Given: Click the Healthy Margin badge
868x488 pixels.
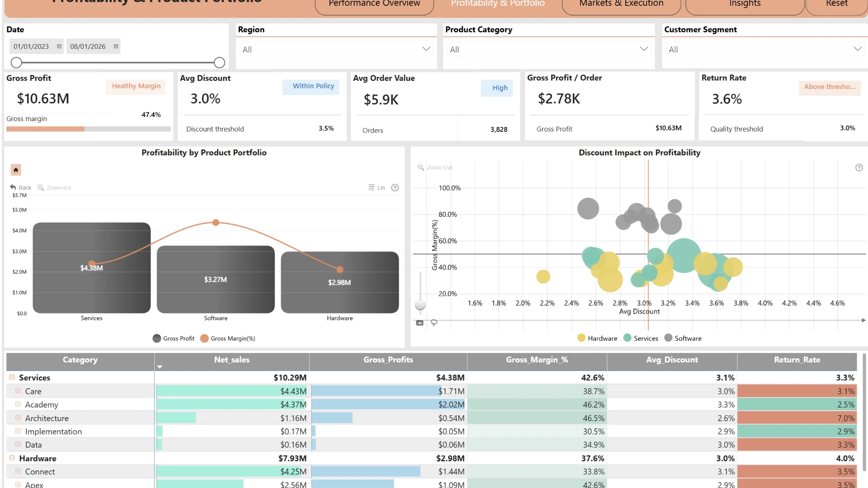Looking at the screenshot, I should [x=136, y=86].
